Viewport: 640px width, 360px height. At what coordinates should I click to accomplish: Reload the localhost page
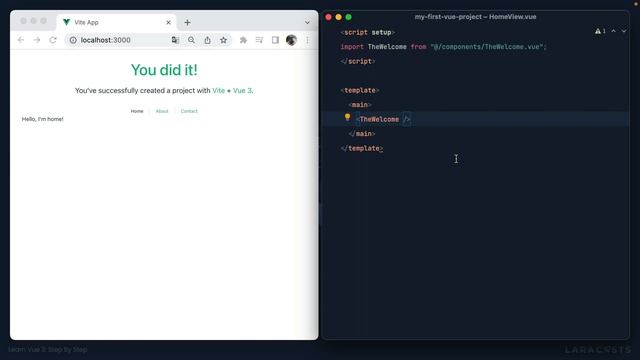[53, 40]
